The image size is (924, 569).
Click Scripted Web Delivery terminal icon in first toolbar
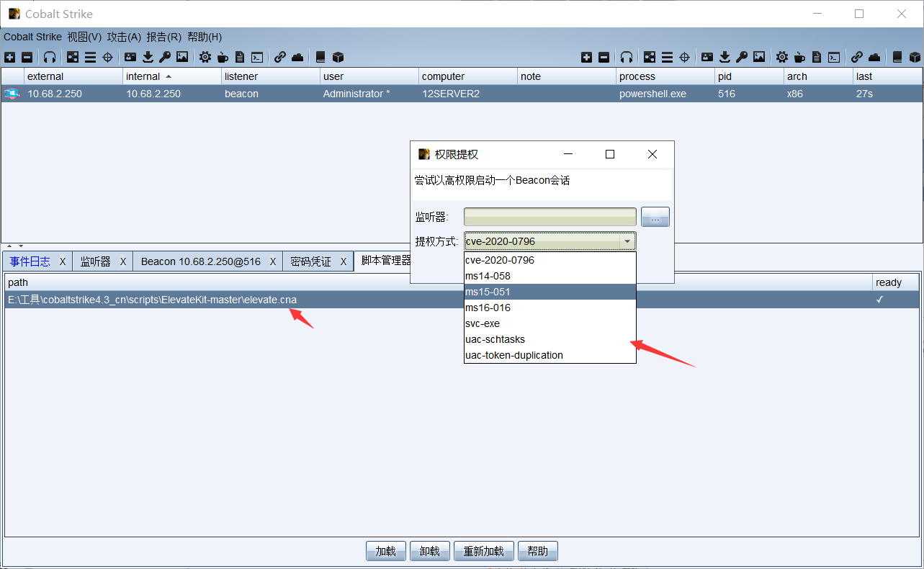point(257,57)
